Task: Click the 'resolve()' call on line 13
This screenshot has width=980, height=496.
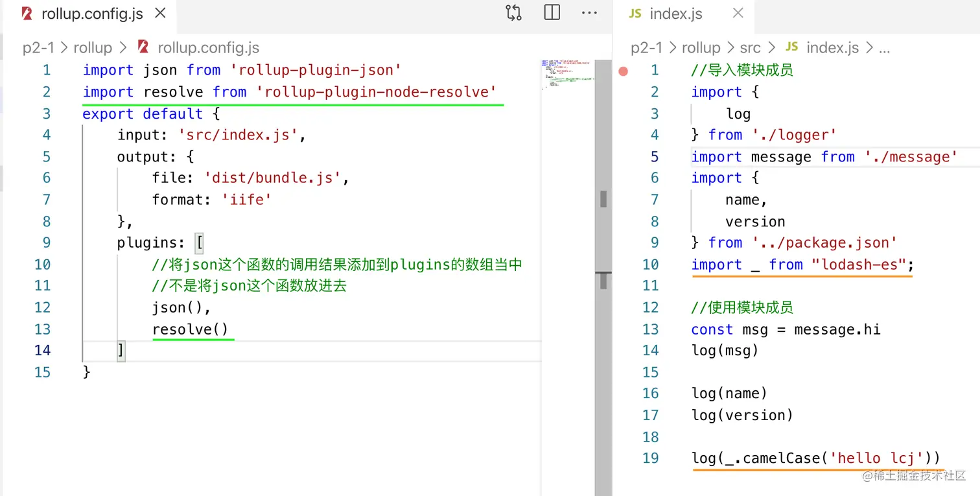Action: click(x=191, y=329)
